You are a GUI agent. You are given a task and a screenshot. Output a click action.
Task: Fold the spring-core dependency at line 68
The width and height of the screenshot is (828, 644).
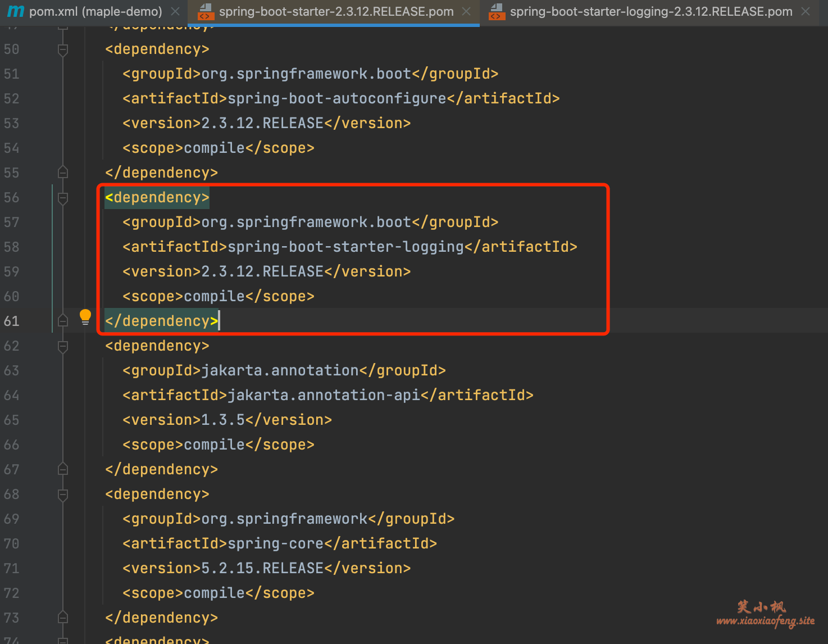click(x=63, y=495)
